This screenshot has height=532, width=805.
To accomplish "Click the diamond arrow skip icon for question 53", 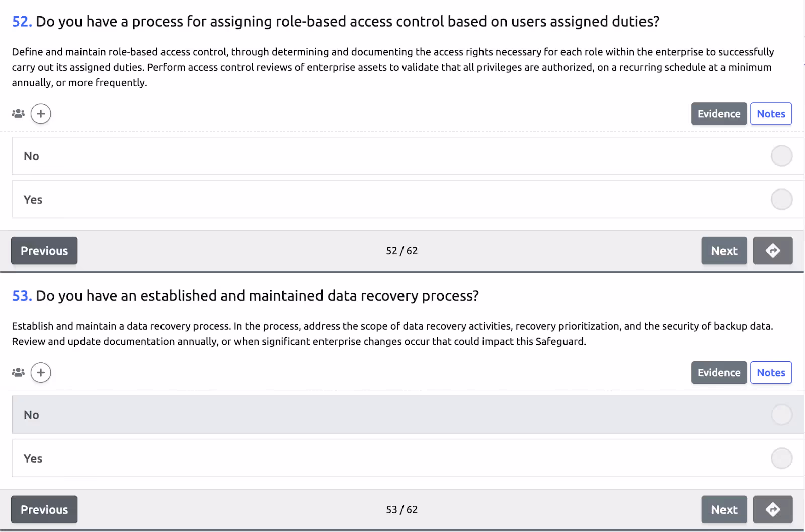I will (x=773, y=510).
